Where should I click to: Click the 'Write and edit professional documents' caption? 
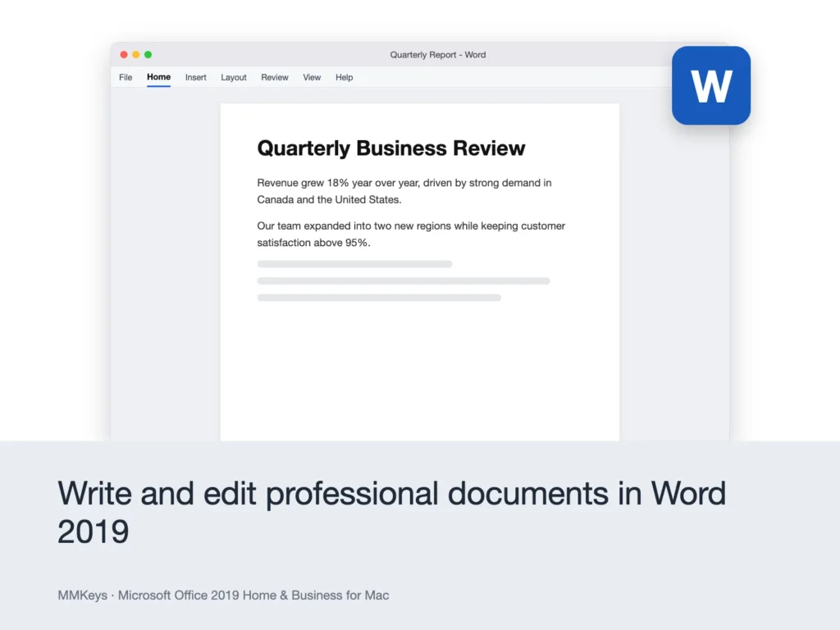point(391,512)
